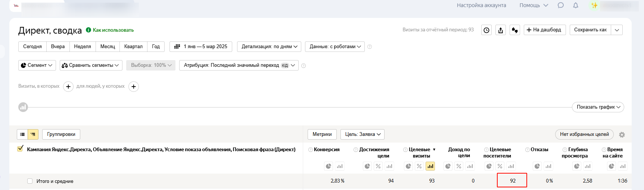Select the Квартал period tab
644x190 pixels.
pyautogui.click(x=133, y=47)
